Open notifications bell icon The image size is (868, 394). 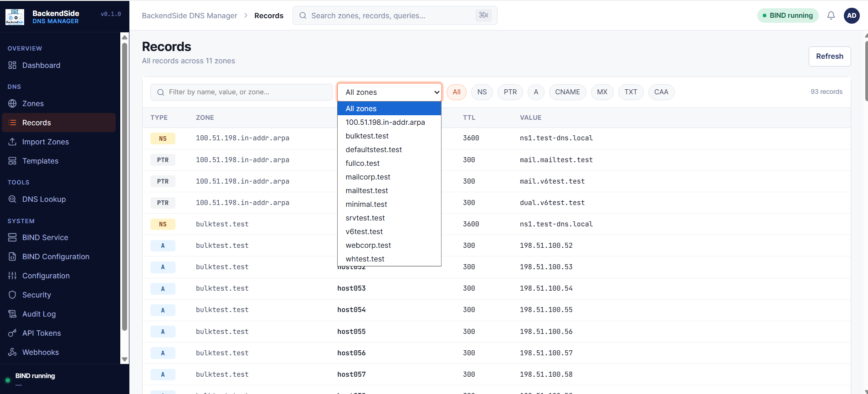[x=831, y=15]
